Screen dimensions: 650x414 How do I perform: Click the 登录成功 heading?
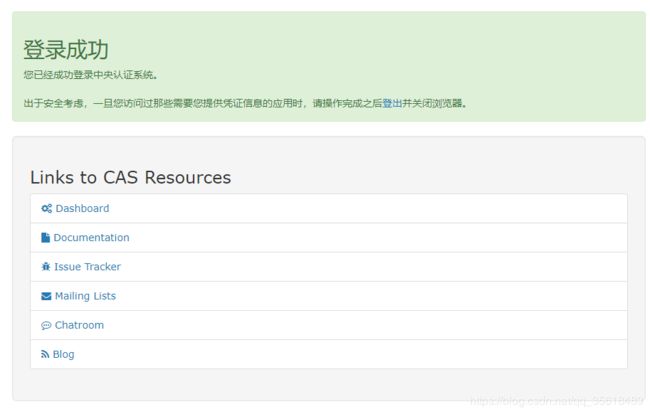66,50
